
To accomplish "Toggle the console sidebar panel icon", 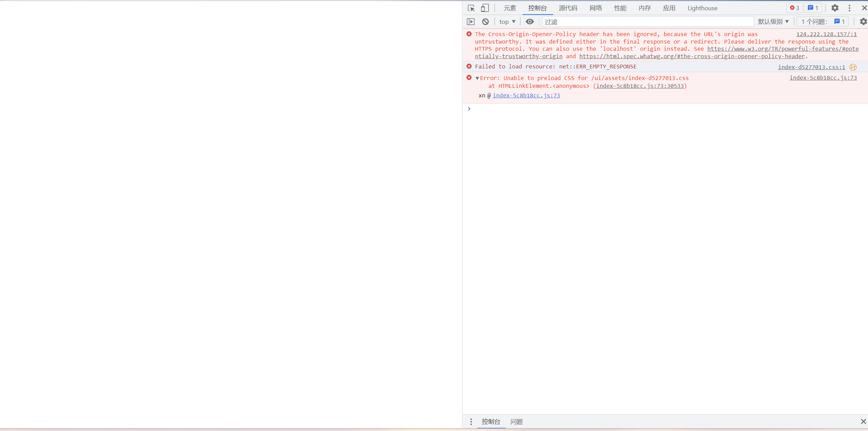I will point(471,22).
